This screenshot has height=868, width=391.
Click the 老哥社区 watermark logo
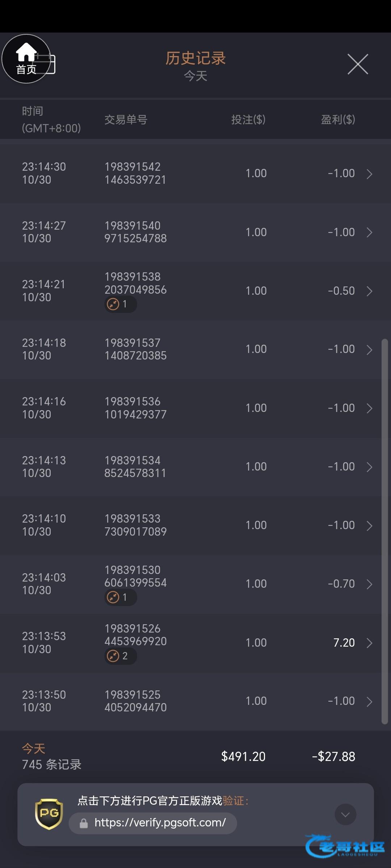coord(345,846)
